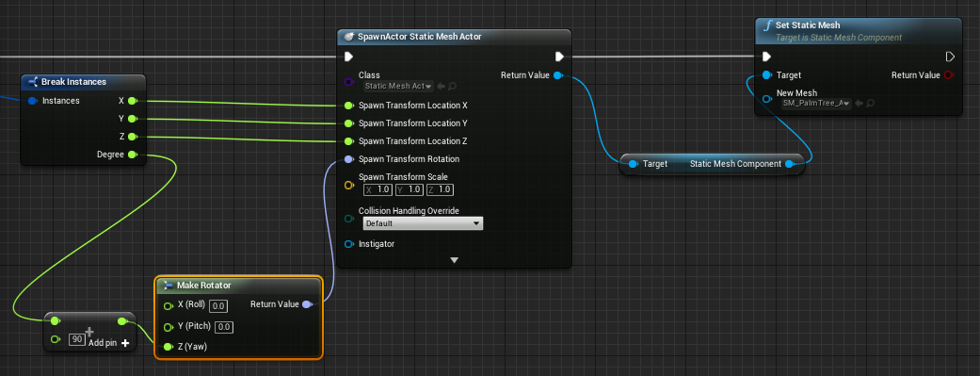Edit Y (Pitch) value field
This screenshot has height=376, width=980.
tap(224, 327)
